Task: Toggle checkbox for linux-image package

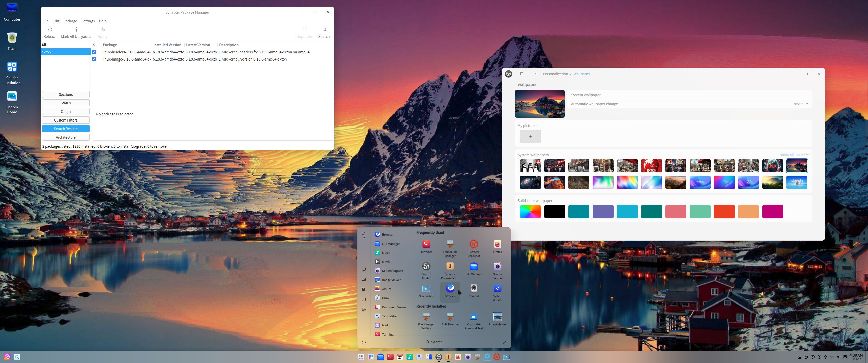Action: pos(94,59)
